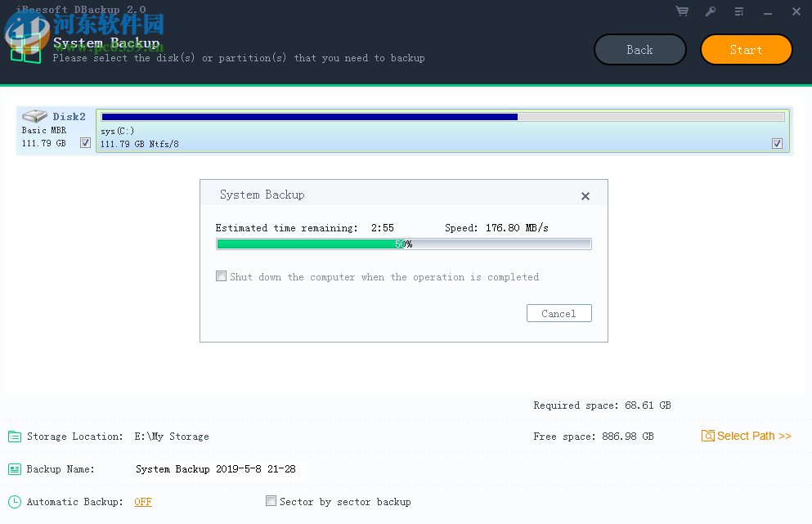Click the Disk2 hard drive icon
Image resolution: width=812 pixels, height=524 pixels.
pyautogui.click(x=34, y=115)
